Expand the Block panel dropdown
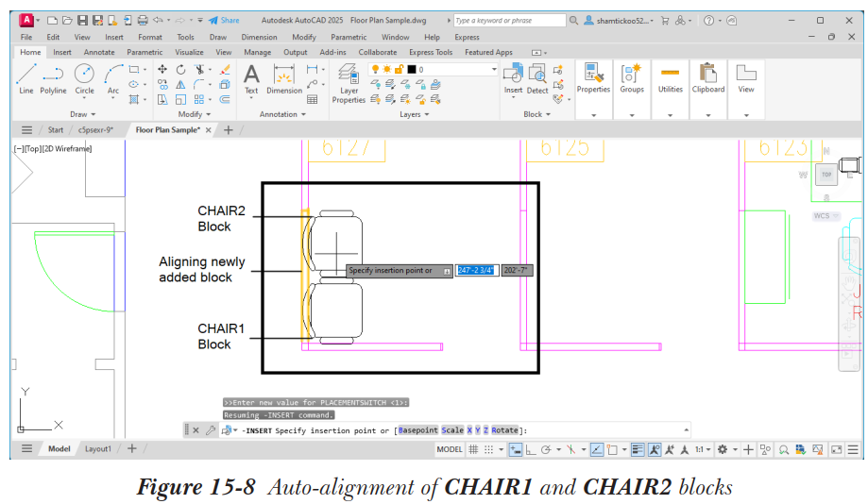This screenshot has width=868, height=504. 537,114
